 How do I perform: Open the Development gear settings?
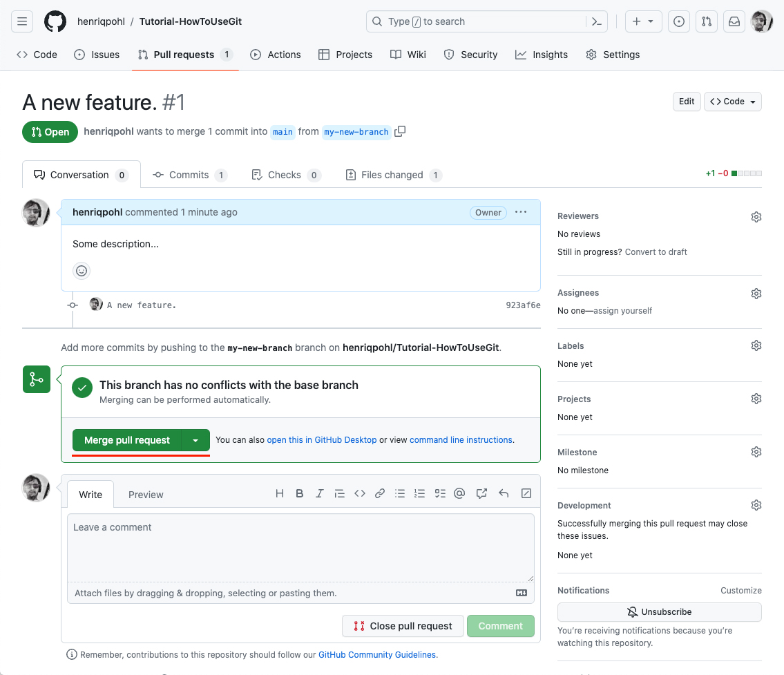(756, 505)
